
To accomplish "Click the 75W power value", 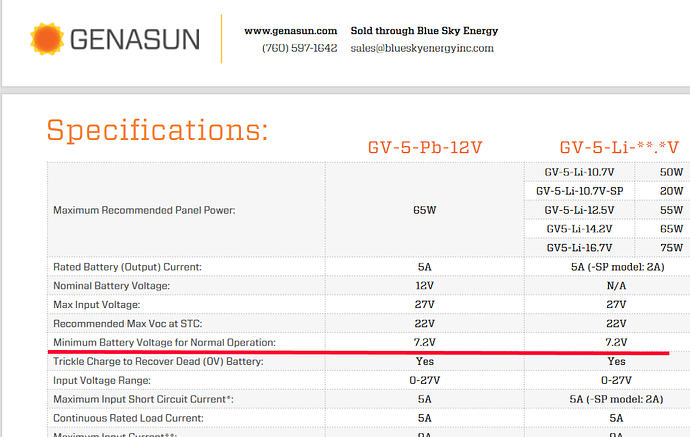I will pos(671,248).
